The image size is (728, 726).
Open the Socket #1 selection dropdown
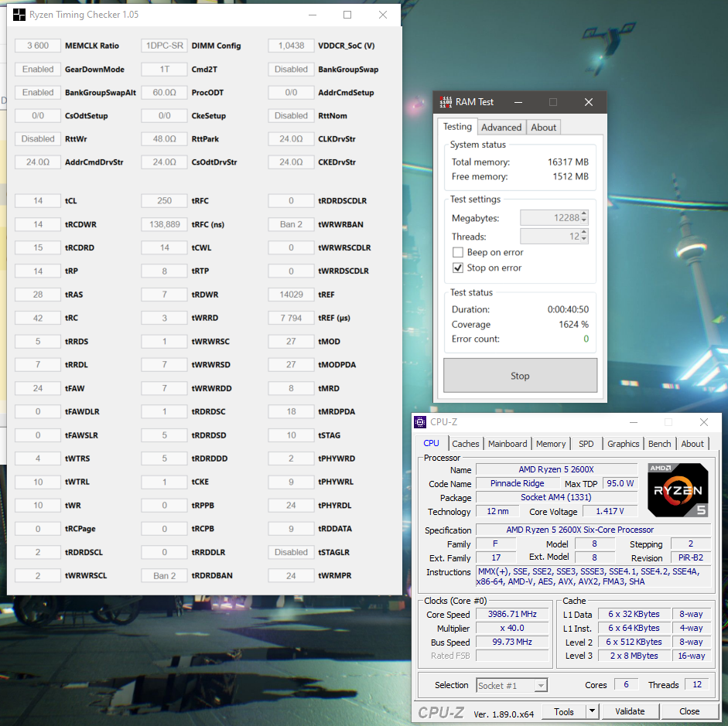point(541,685)
